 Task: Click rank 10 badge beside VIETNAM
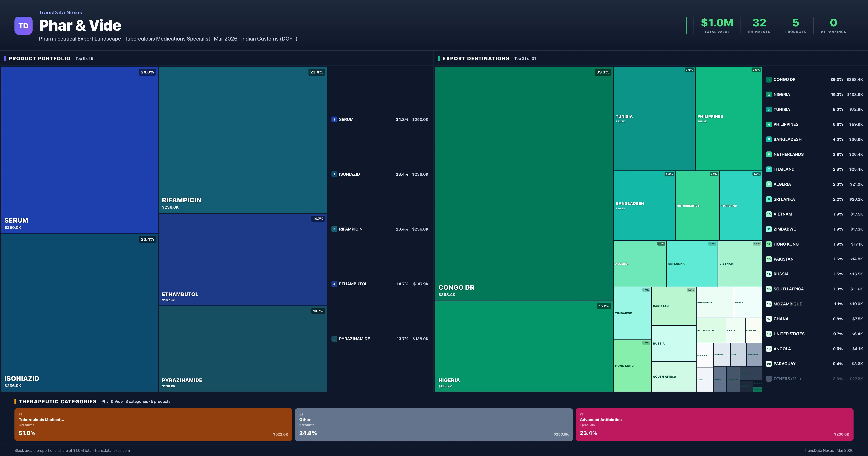769,214
